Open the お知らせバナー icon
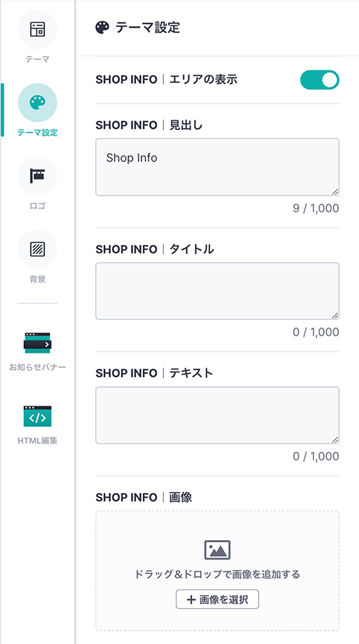 [37, 343]
